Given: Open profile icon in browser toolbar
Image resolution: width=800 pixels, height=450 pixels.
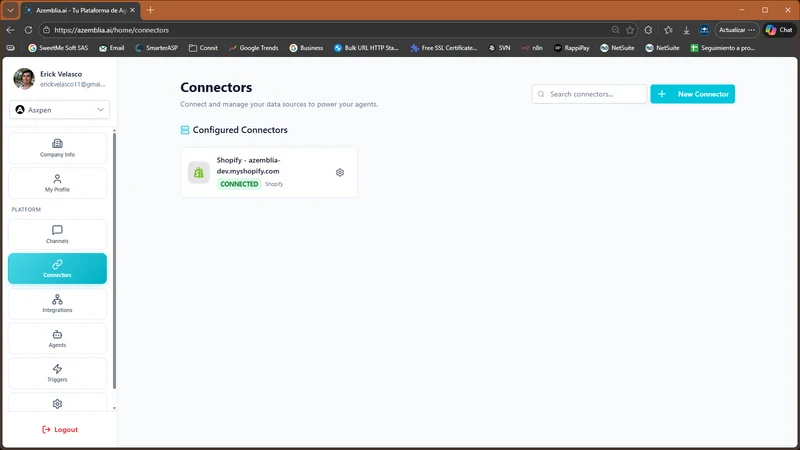Looking at the screenshot, I should click(x=704, y=30).
